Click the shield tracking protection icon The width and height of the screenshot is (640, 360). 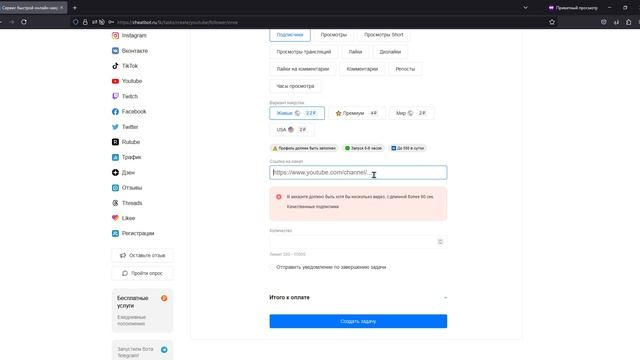pyautogui.click(x=76, y=22)
